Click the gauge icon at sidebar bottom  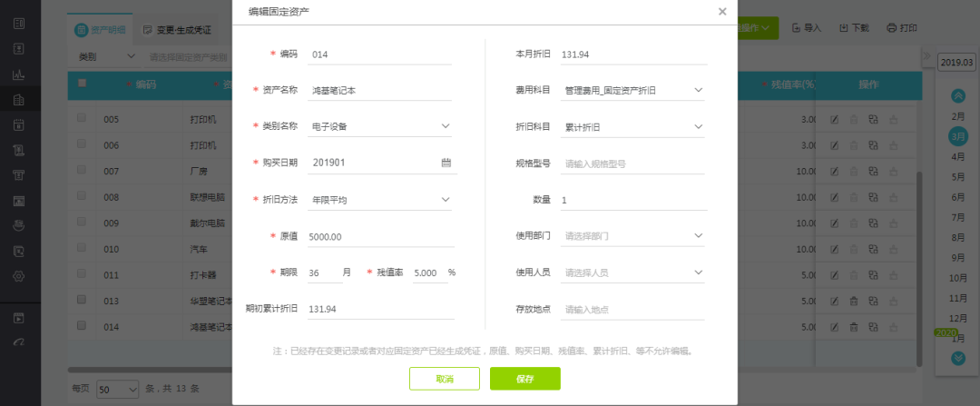tap(19, 342)
